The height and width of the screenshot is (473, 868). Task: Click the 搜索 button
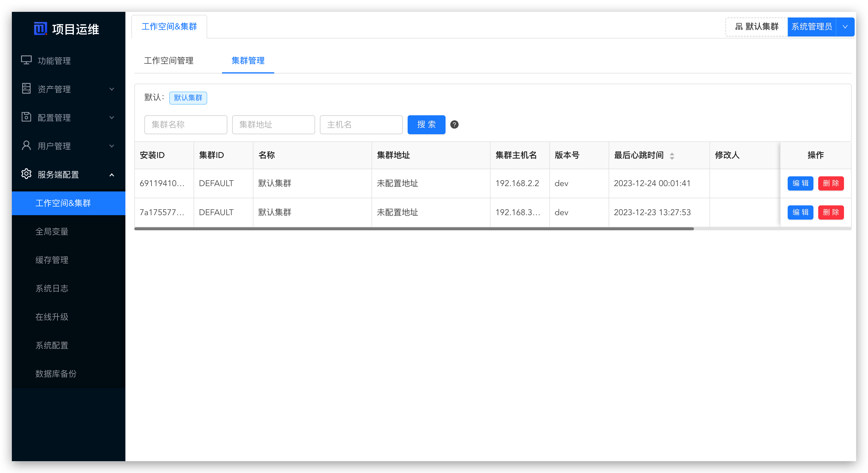(x=426, y=125)
